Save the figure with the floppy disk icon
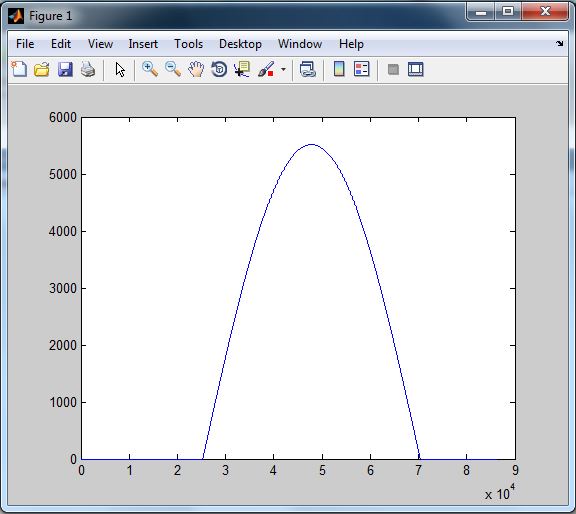576x514 pixels. coord(65,69)
